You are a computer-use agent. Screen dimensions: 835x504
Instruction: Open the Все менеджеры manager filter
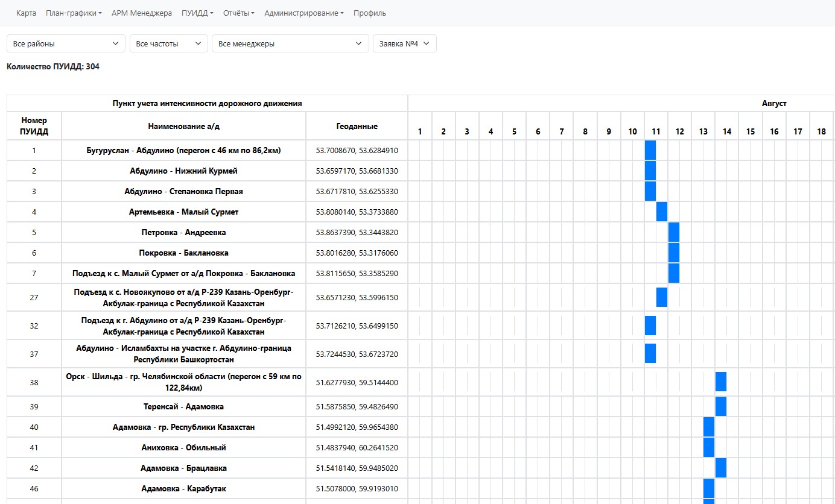[x=290, y=44]
